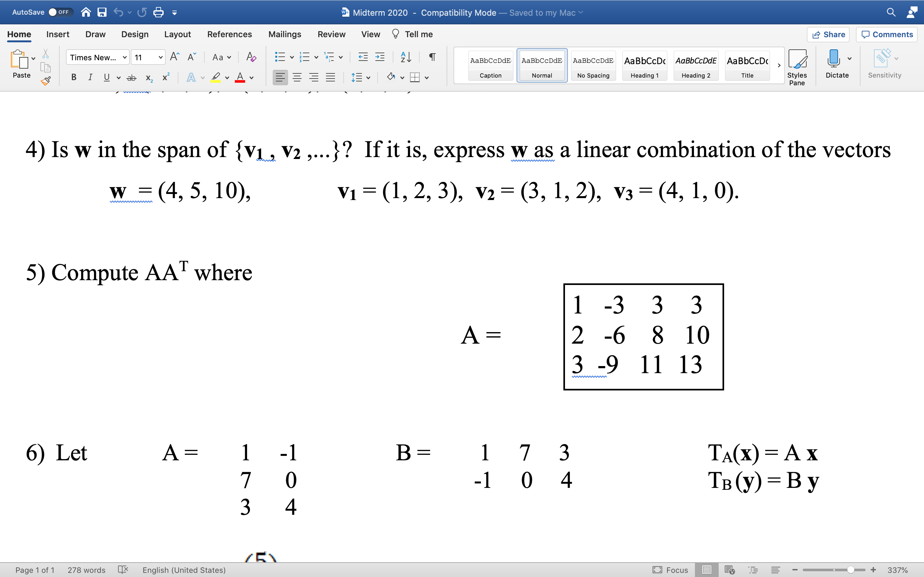Click the Share button
This screenshot has width=924, height=577.
click(x=828, y=34)
